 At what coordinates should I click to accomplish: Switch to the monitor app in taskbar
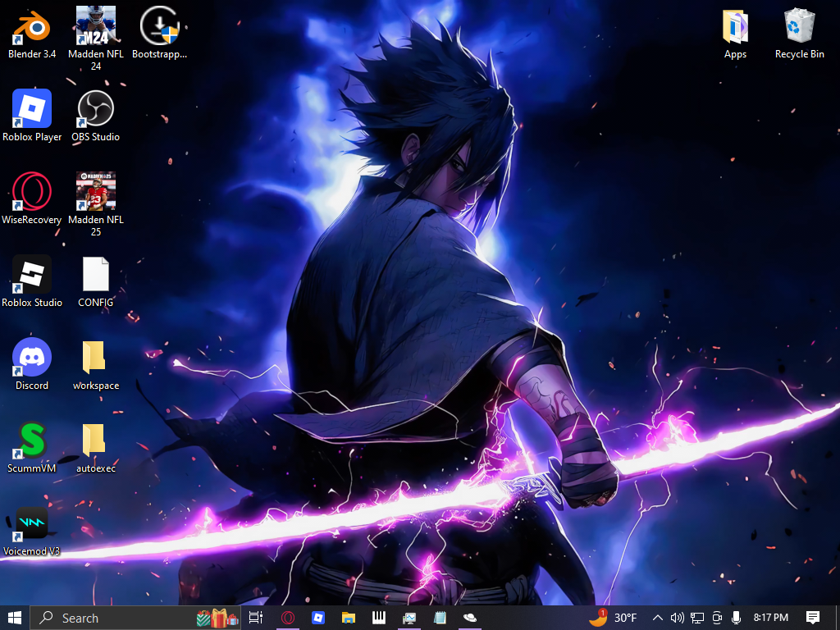click(409, 618)
